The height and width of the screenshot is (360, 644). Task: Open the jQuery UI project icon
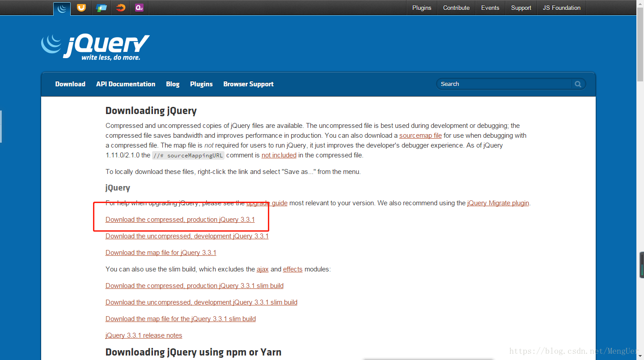click(x=81, y=8)
